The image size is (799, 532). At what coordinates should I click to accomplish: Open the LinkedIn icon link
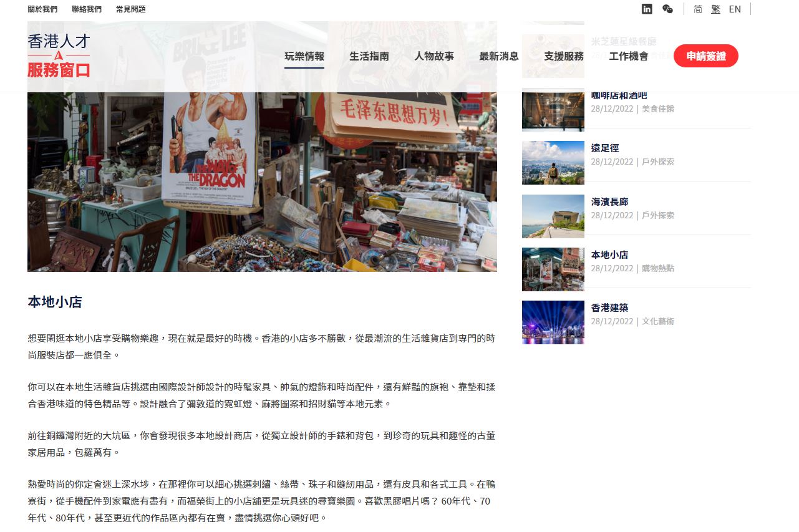pyautogui.click(x=647, y=9)
